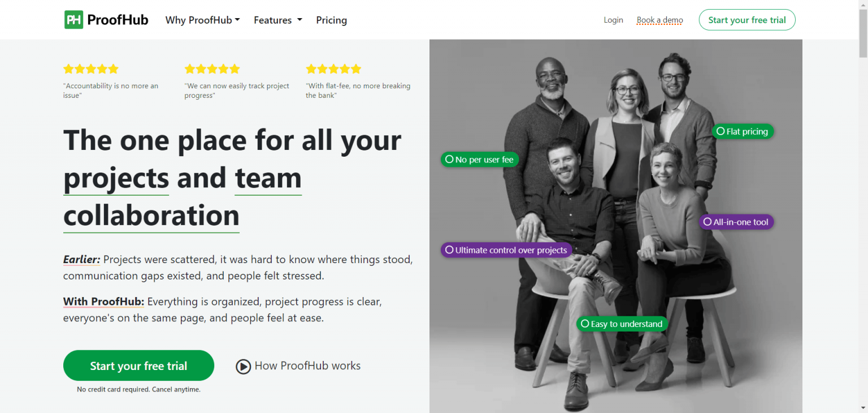Click Login in the top menu

613,20
